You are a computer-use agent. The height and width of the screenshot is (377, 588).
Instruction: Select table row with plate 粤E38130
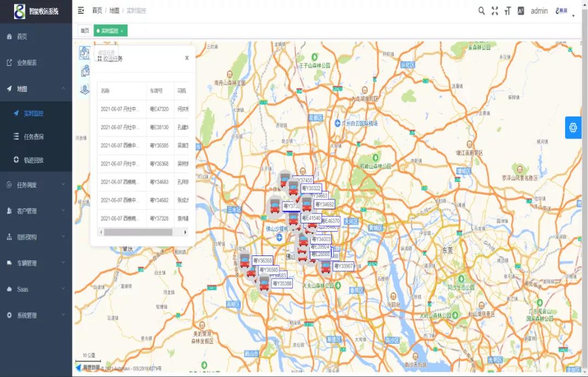click(x=143, y=127)
